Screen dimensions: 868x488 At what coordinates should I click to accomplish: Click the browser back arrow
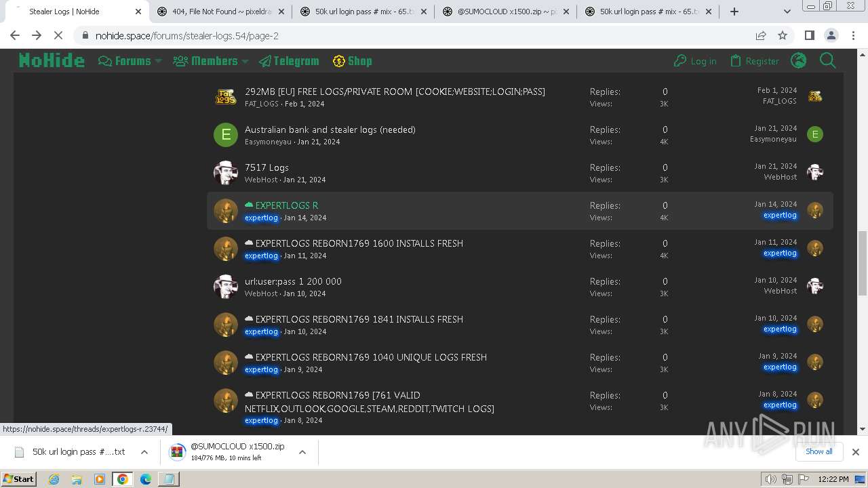[15, 35]
